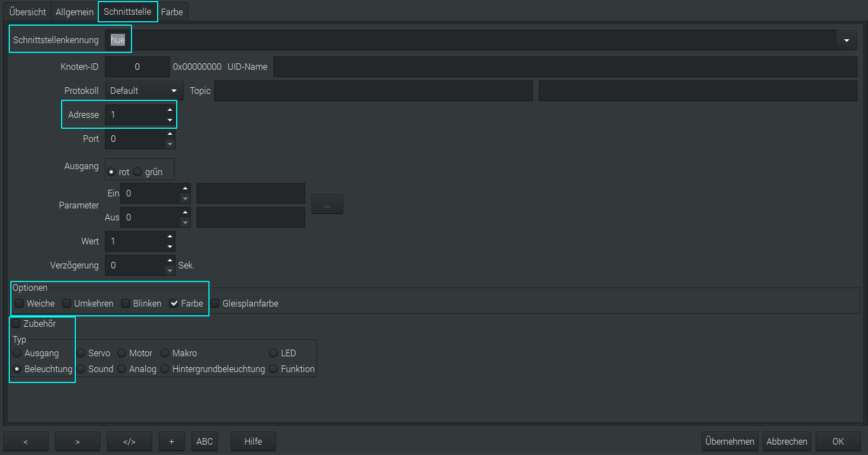Viewport: 868px width, 455px height.
Task: Increase Verzögerung seconds with up arrow
Action: tap(170, 260)
